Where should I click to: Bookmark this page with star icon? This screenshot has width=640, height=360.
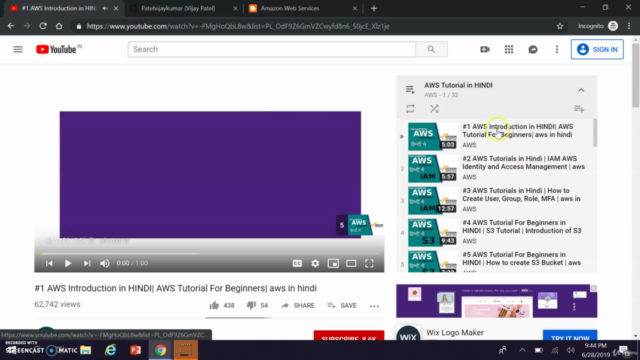[560, 26]
